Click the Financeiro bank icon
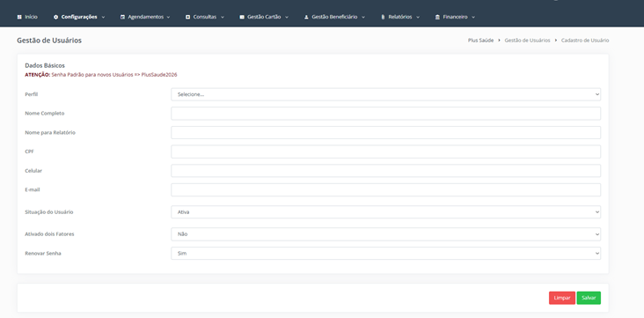This screenshot has height=318, width=644. [x=437, y=18]
